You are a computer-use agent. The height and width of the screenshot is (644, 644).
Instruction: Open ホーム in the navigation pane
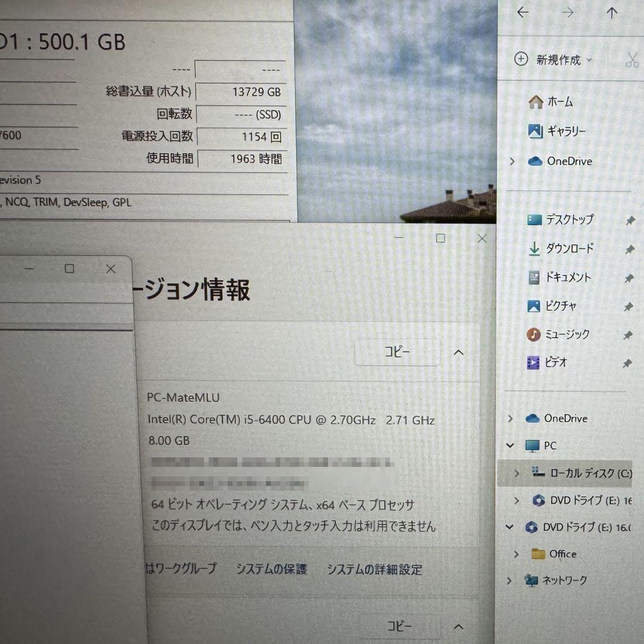click(x=550, y=101)
